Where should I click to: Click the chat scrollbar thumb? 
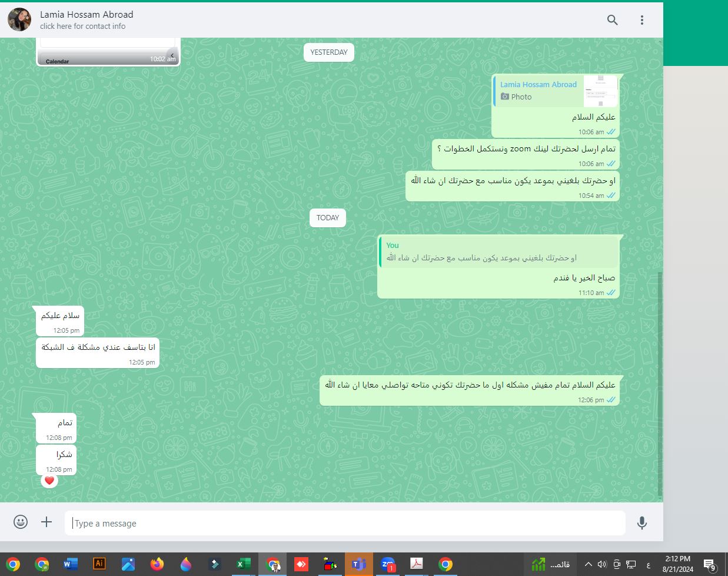click(660, 384)
